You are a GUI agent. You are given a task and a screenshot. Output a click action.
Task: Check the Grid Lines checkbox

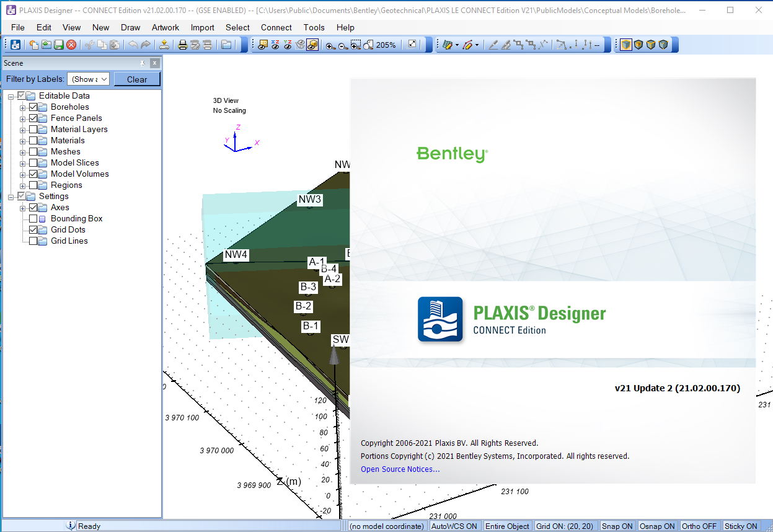click(x=33, y=241)
